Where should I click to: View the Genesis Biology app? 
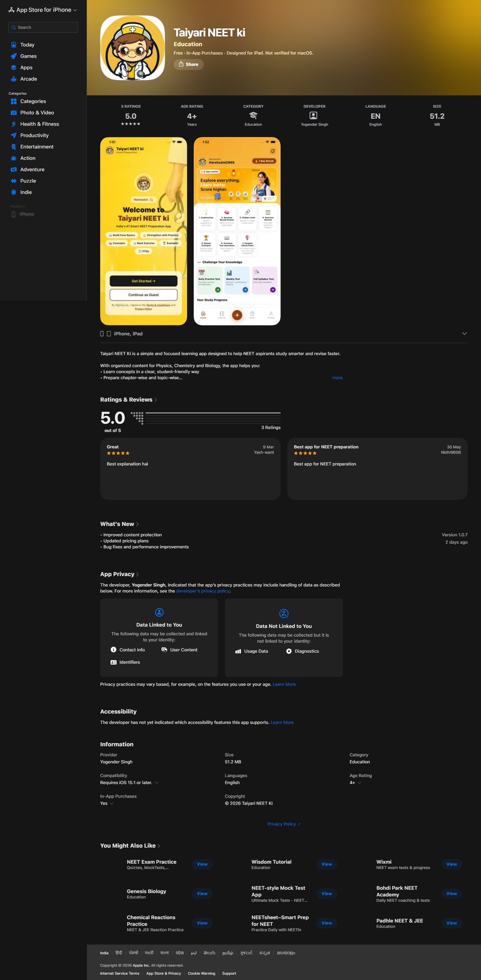(202, 894)
